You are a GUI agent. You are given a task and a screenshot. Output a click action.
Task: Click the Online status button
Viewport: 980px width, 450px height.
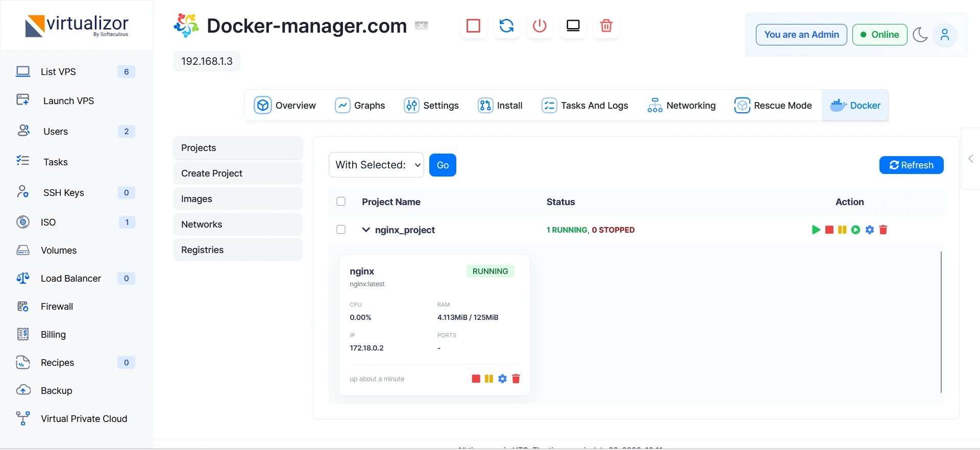[879, 35]
